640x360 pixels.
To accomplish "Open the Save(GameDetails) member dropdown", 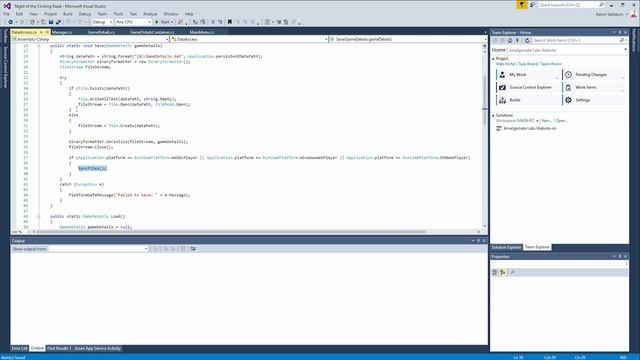I will coord(485,39).
